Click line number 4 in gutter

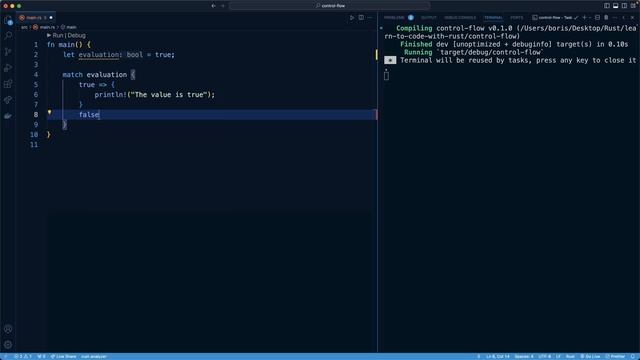coord(36,75)
